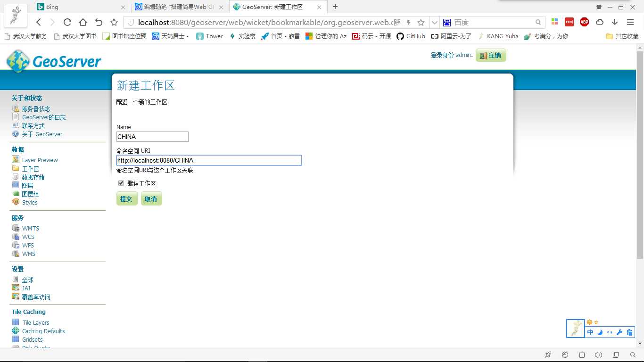Open the 管理你的 Az bookmark
The width and height of the screenshot is (644, 362).
click(x=326, y=36)
